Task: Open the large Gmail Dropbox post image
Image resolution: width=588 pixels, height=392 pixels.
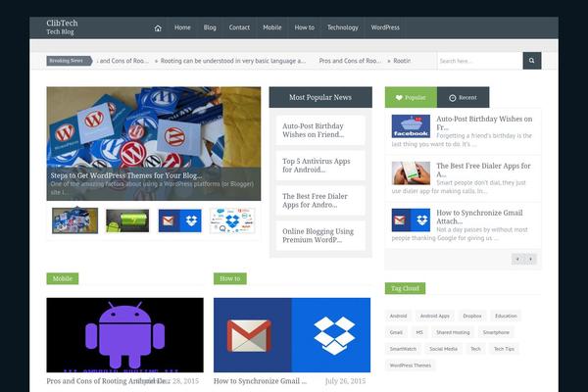Action: coord(292,335)
